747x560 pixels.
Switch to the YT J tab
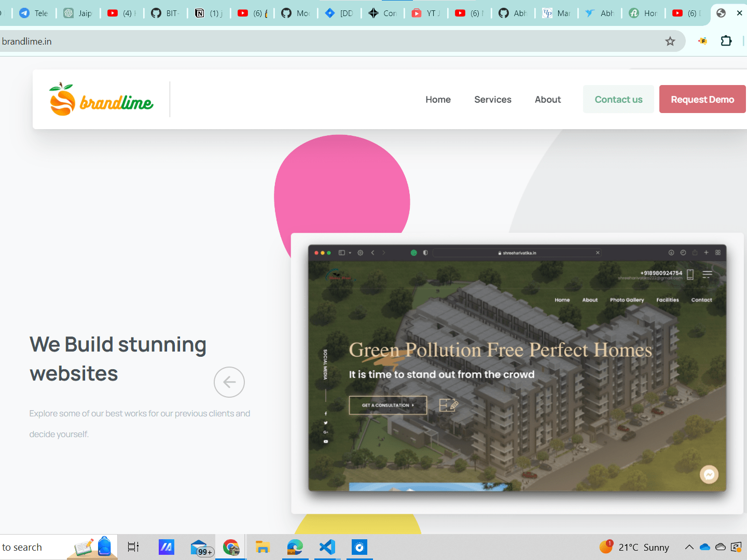[426, 13]
